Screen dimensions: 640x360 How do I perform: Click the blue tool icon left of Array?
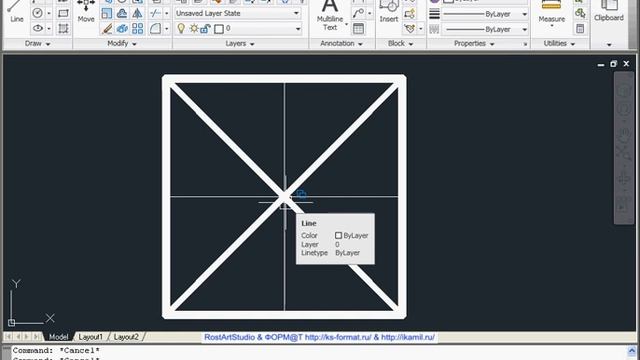click(122, 29)
